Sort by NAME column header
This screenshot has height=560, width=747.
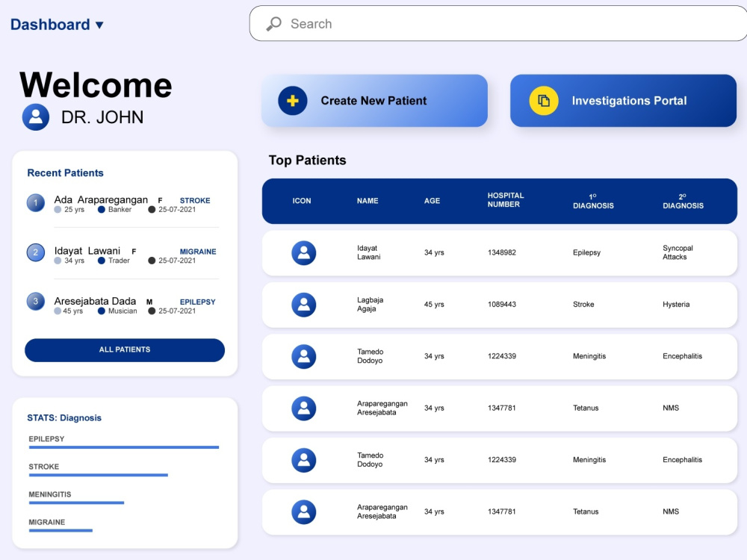368,201
